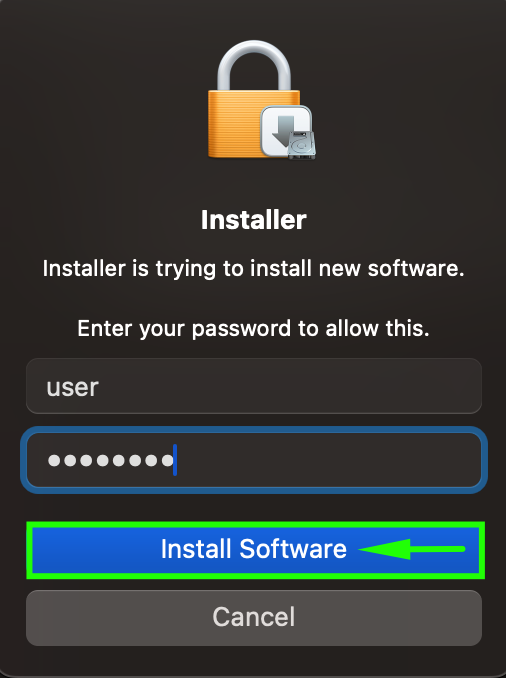Click the 'Install Software' label text

pyautogui.click(x=254, y=549)
